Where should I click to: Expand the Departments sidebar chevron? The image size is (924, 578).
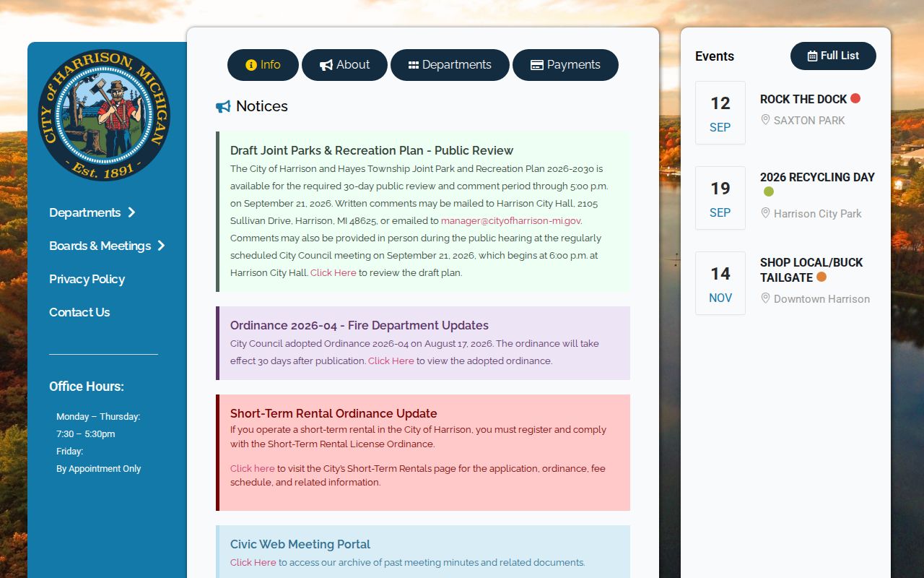(x=131, y=212)
